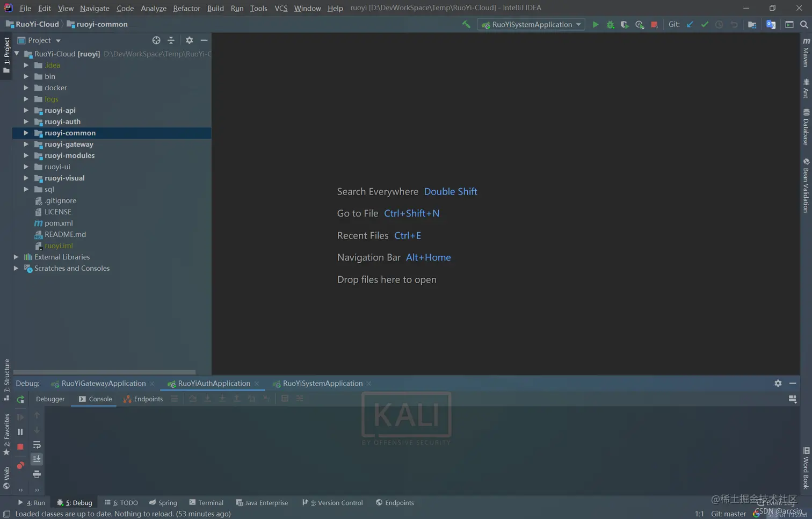Select the Debugger tab

(50, 399)
